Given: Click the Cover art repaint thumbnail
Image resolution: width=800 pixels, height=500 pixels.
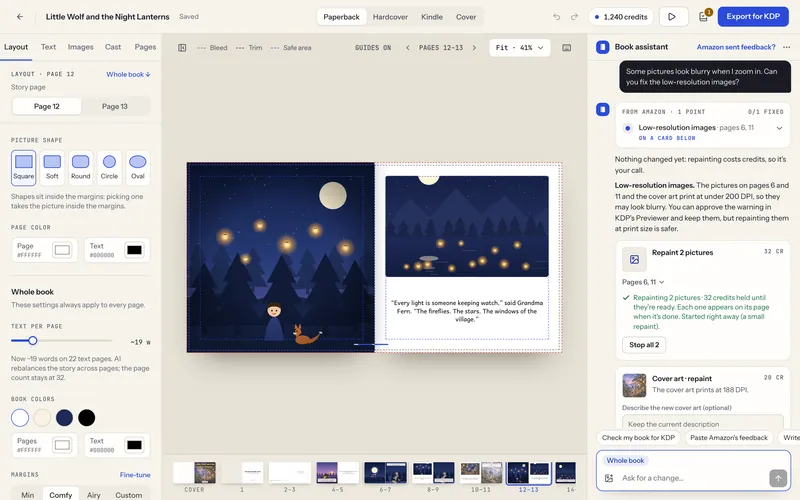Looking at the screenshot, I should [x=634, y=385].
